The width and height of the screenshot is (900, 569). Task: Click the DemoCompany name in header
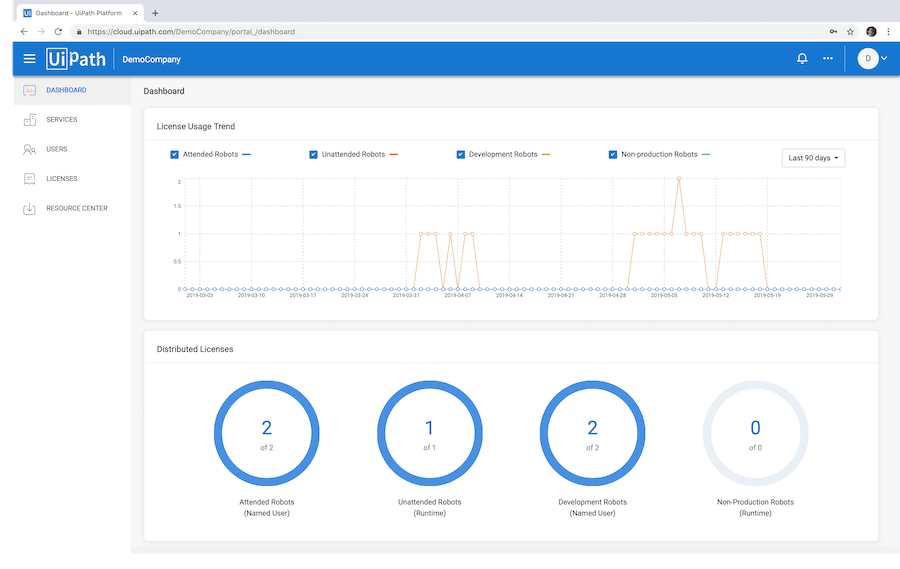click(x=152, y=59)
